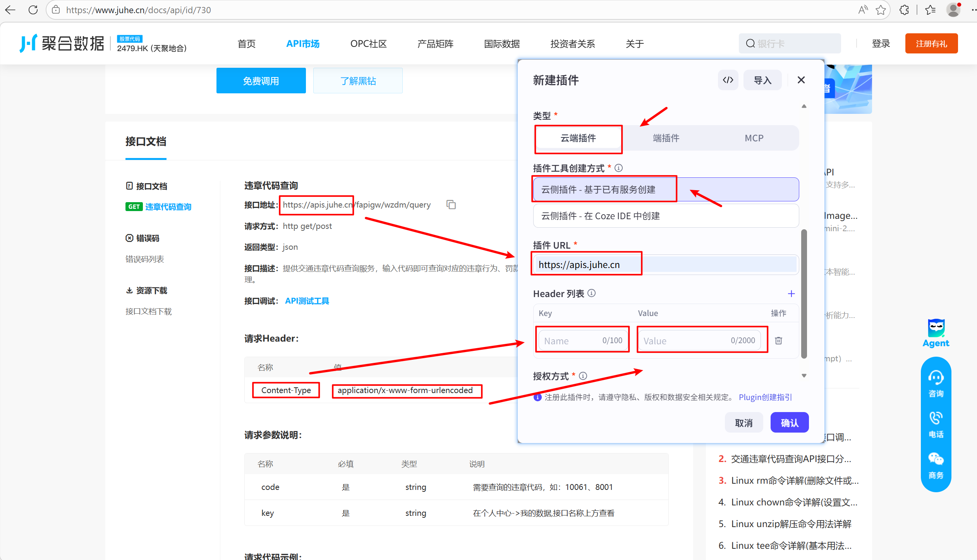Image resolution: width=977 pixels, height=560 pixels.
Task: Open the API市场 navigation menu
Action: [x=303, y=44]
